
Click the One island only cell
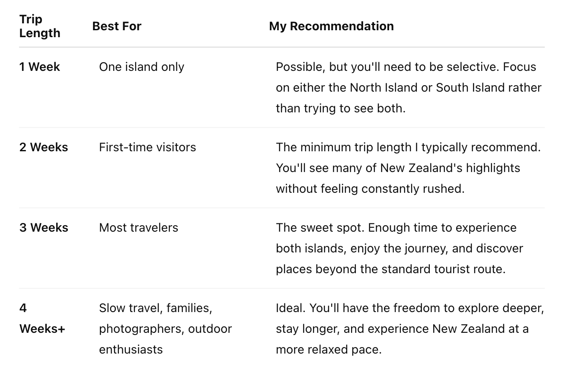click(141, 67)
